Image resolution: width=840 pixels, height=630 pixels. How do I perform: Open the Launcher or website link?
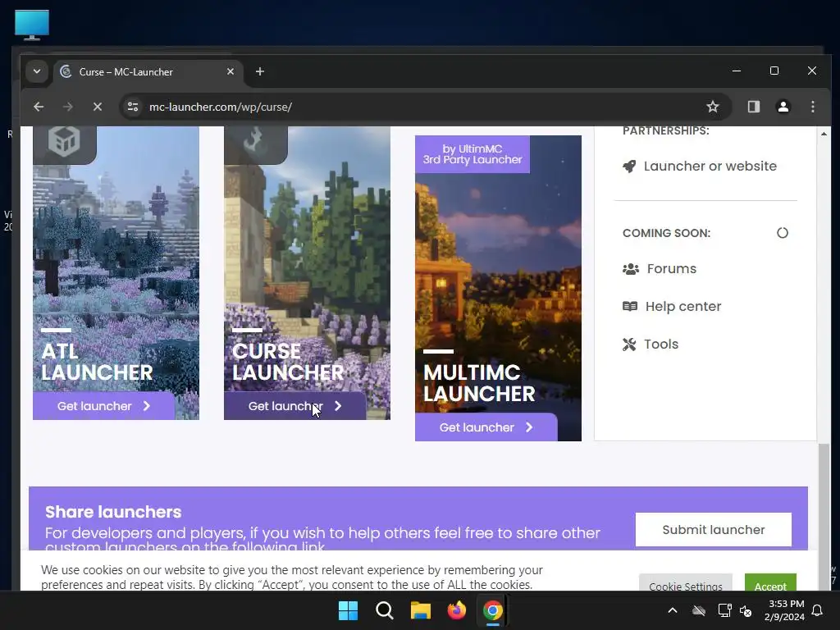(x=710, y=166)
